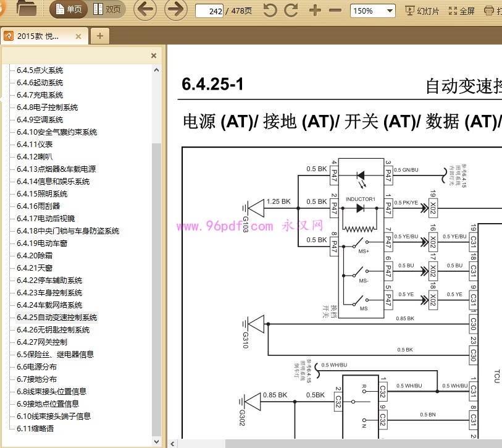
Task: Go to the next page arrow
Action: coord(176,10)
